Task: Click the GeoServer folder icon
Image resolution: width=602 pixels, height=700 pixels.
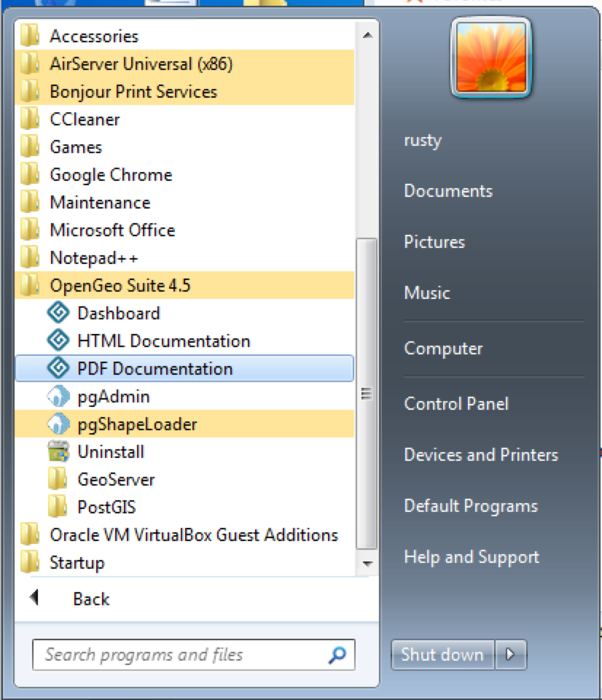Action: tap(58, 479)
